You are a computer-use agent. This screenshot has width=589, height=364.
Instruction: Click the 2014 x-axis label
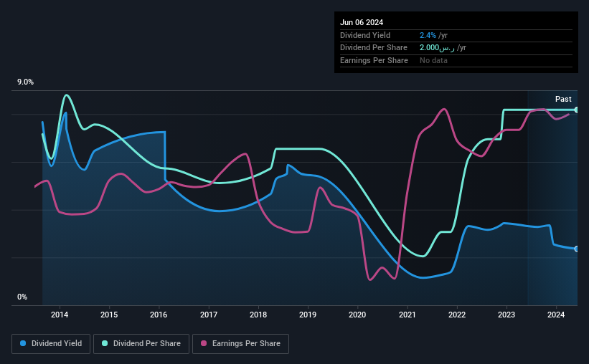60,315
